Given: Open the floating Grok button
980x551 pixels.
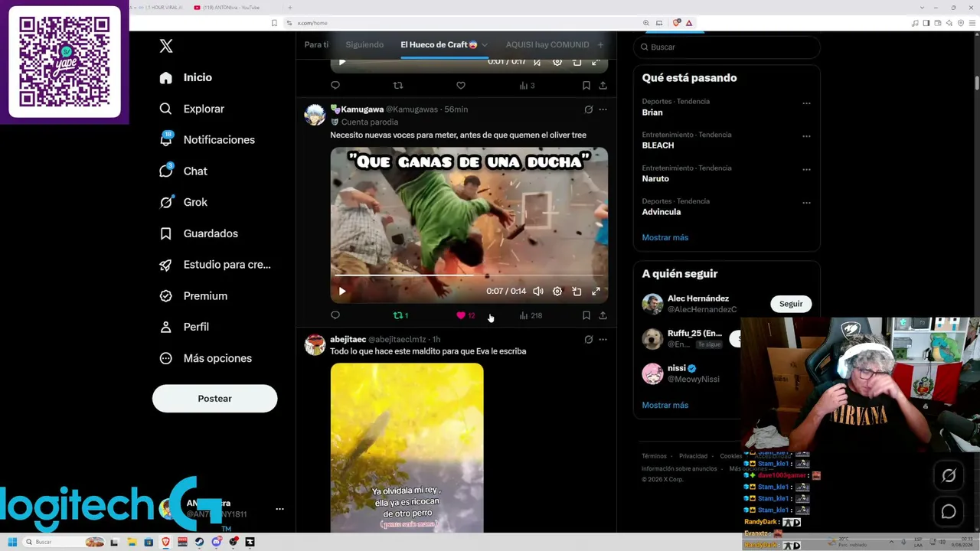Looking at the screenshot, I should click(x=949, y=475).
